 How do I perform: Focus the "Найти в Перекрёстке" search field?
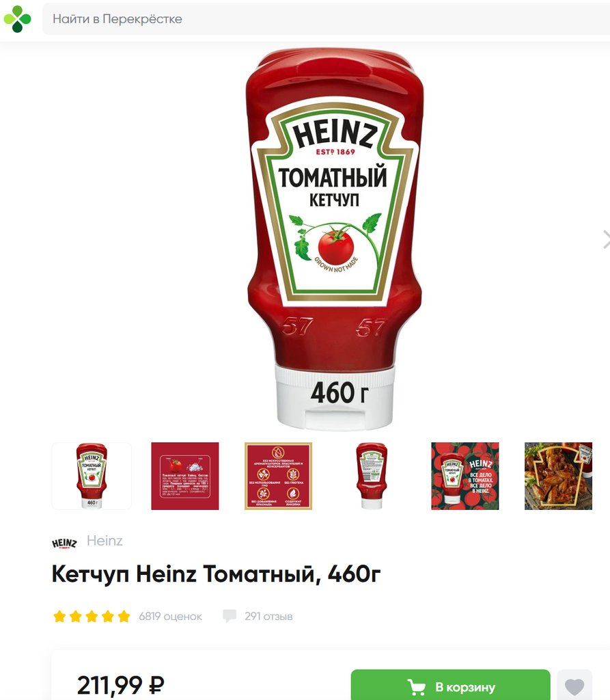[326, 18]
